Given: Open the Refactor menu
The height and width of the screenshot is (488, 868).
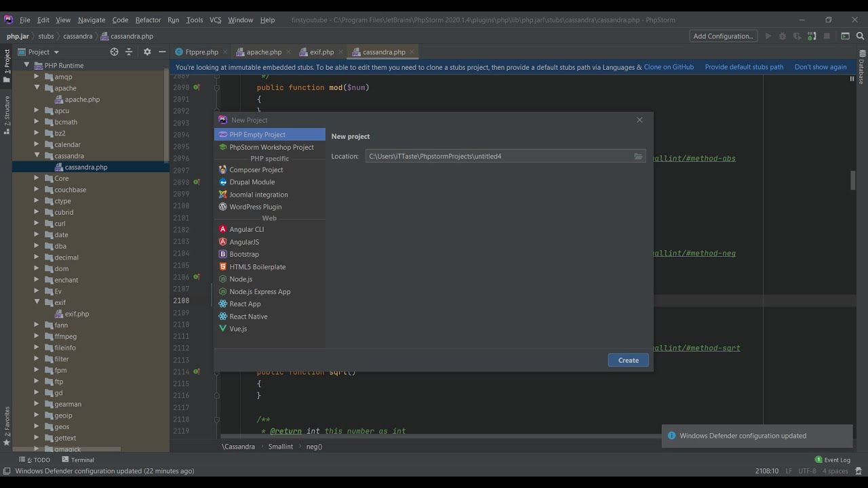Looking at the screenshot, I should coord(148,20).
